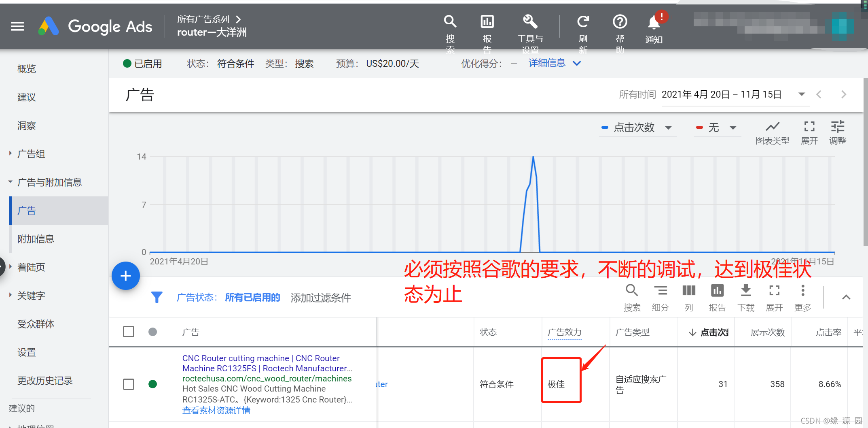Expand the Keywords (关键字) section
Viewport: 868px width, 428px height.
click(x=11, y=295)
